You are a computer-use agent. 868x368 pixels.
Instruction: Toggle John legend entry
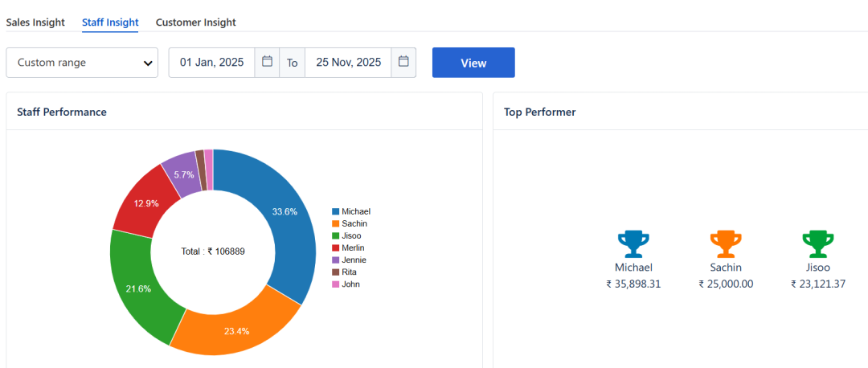point(350,284)
